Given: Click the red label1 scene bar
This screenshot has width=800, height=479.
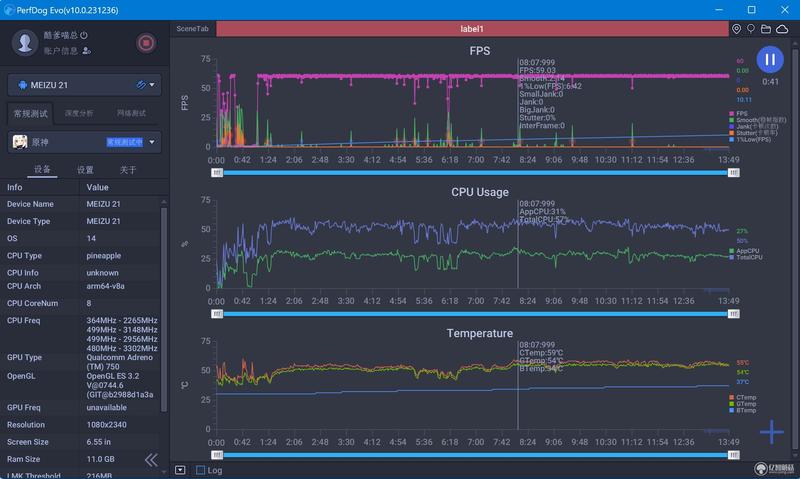Looking at the screenshot, I should click(x=472, y=29).
